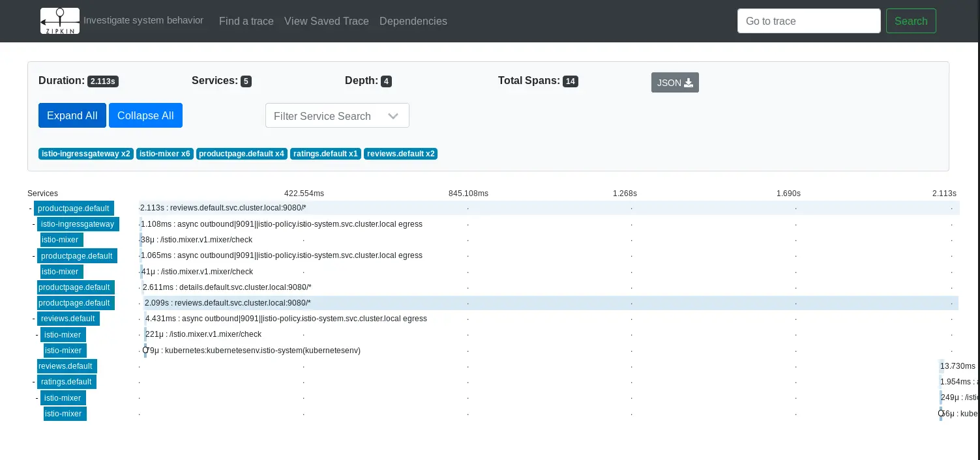
Task: Open the Find a trace page
Action: (x=246, y=21)
